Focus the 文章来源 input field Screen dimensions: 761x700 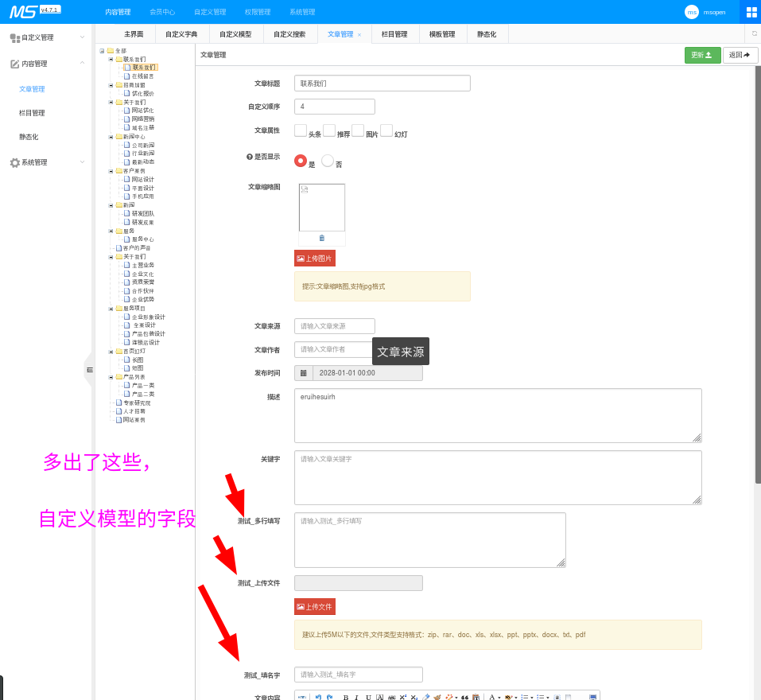point(335,326)
